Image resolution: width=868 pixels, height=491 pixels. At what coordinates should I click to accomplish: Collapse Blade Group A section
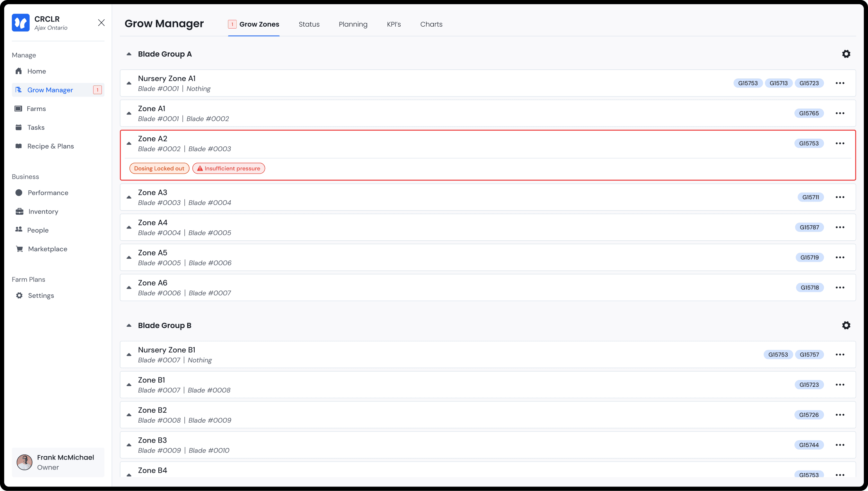pyautogui.click(x=129, y=54)
